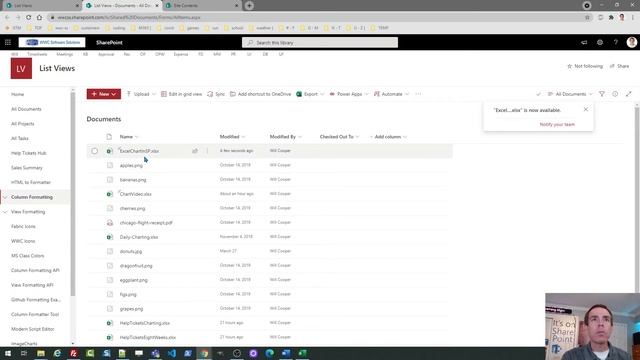Click Edit in grid view
The height and width of the screenshot is (360, 640).
coord(181,94)
